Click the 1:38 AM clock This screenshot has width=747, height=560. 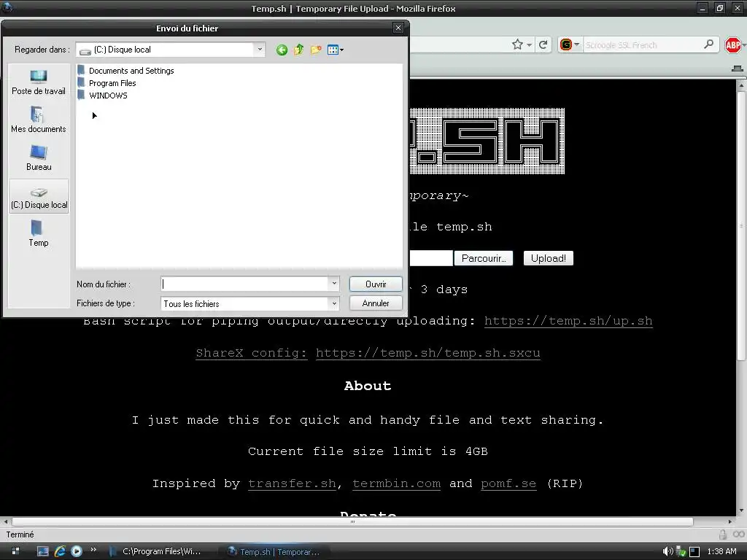click(x=721, y=551)
